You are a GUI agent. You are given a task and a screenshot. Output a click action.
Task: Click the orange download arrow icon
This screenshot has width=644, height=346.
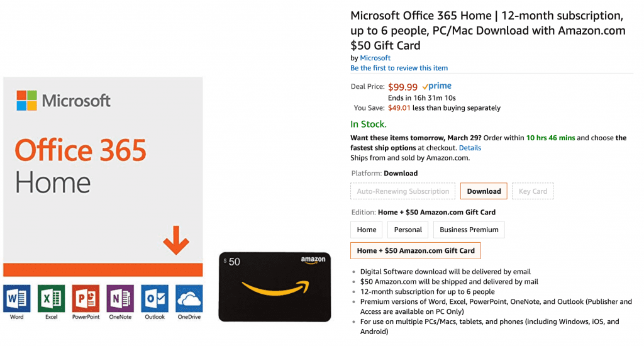pyautogui.click(x=176, y=240)
